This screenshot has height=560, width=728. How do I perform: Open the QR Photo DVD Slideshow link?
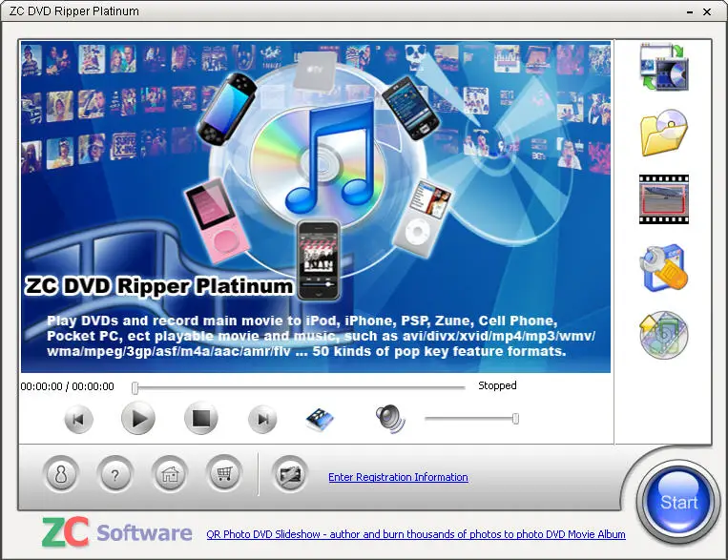point(416,534)
